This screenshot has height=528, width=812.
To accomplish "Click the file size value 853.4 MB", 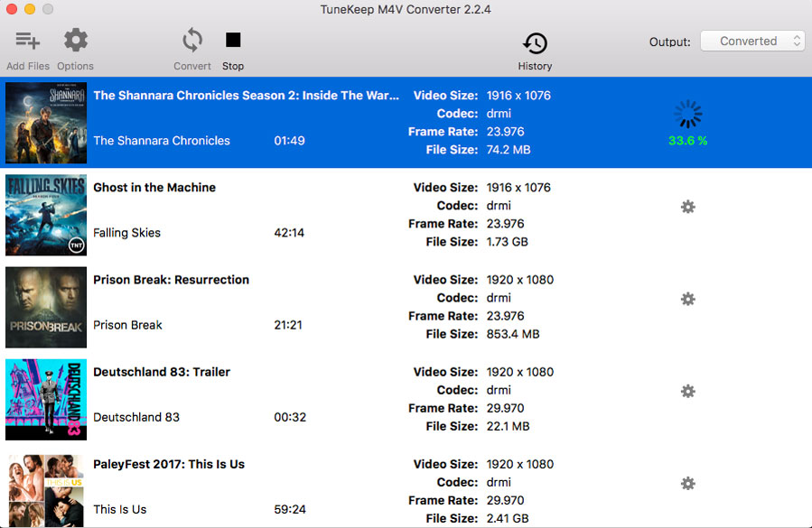I will [x=513, y=334].
